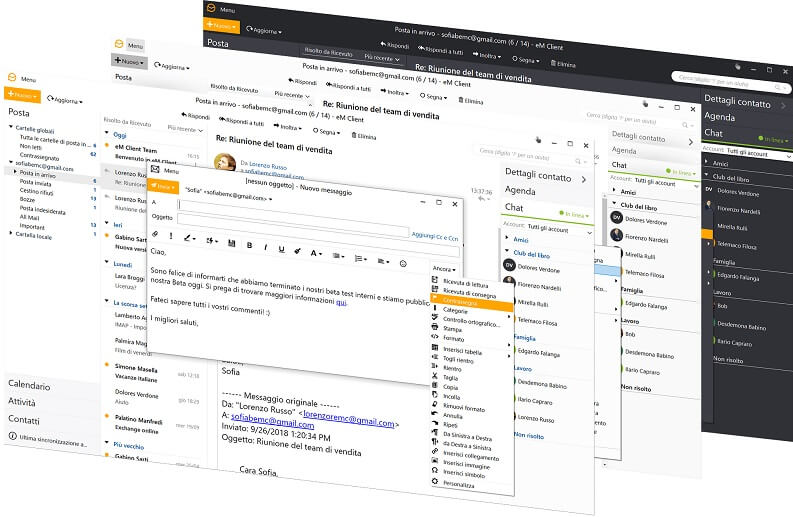This screenshot has width=793, height=517.
Task: Open Agenda in the second window sidebar
Action: pyautogui.click(x=624, y=150)
